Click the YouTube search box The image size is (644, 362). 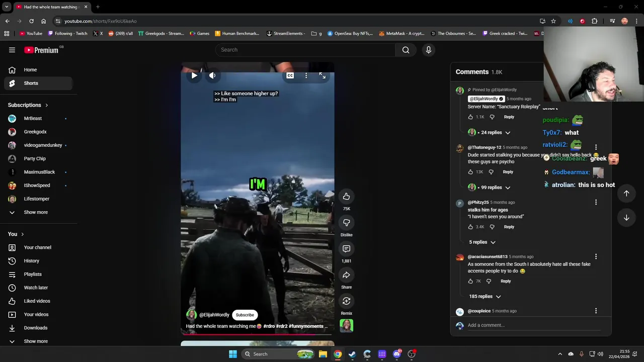coord(305,50)
